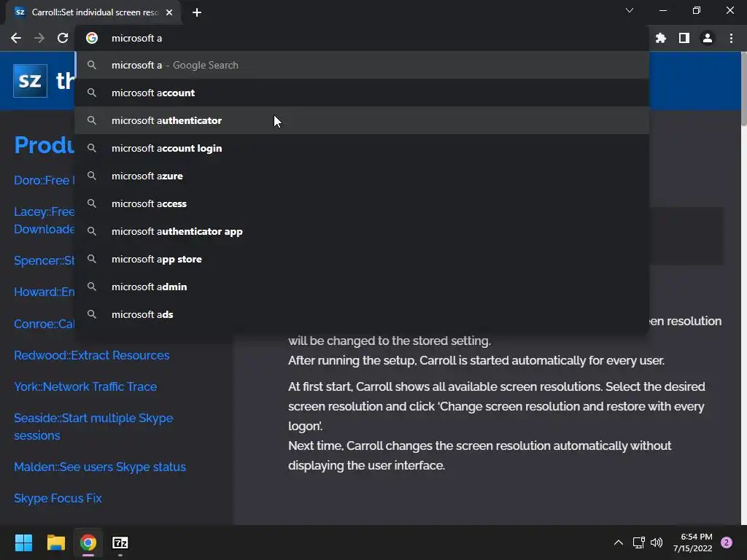The image size is (747, 560).
Task: Open clock and calendar 6:54 PM
Action: pos(693,542)
